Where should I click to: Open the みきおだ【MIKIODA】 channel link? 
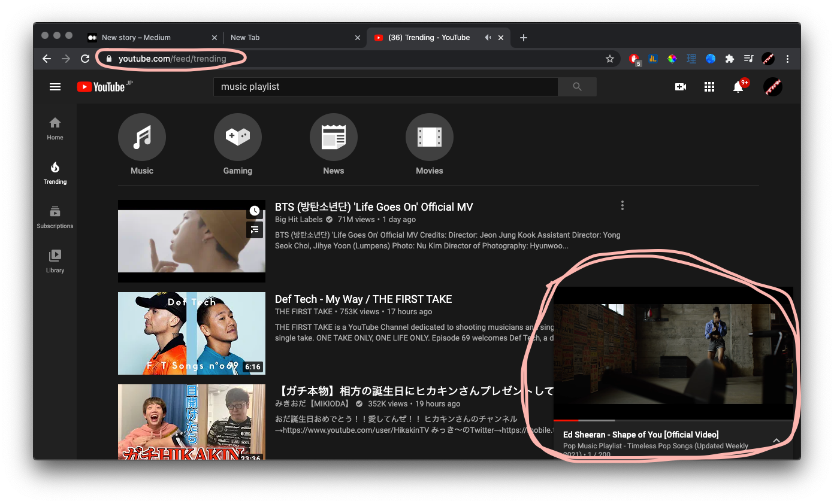point(312,404)
